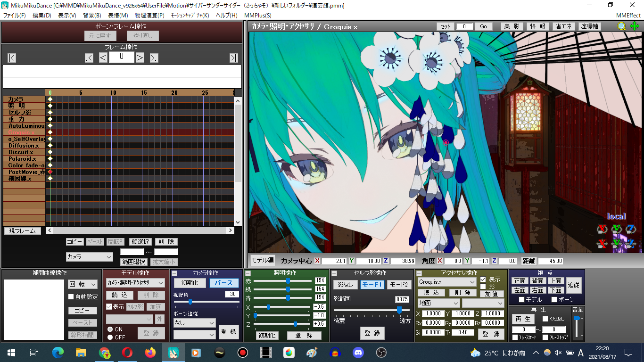Viewport: 644px width, 362px height.
Task: Open File Explorer from taskbar
Action: (x=81, y=353)
